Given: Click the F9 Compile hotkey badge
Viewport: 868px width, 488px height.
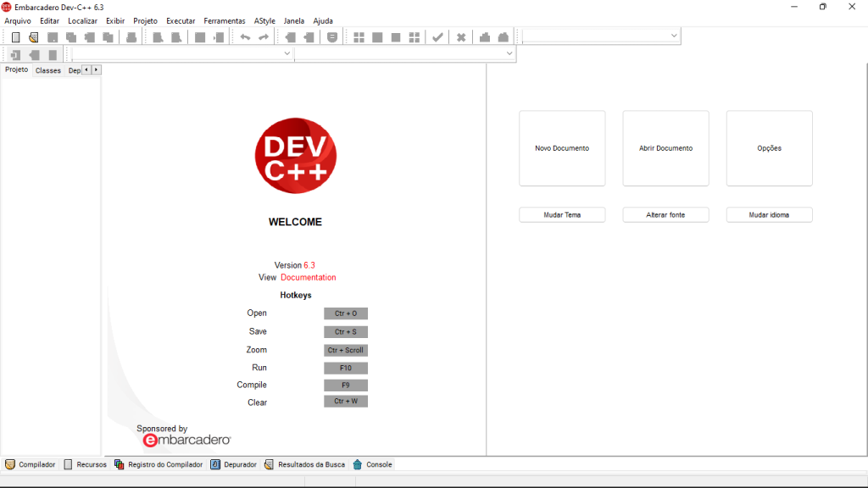Looking at the screenshot, I should coord(345,385).
